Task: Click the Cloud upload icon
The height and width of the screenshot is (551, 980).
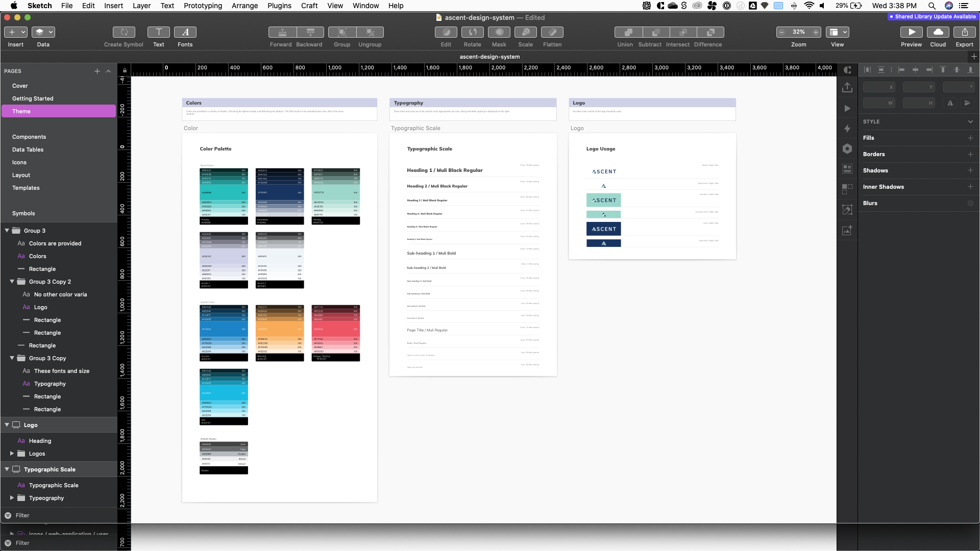Action: click(x=938, y=32)
